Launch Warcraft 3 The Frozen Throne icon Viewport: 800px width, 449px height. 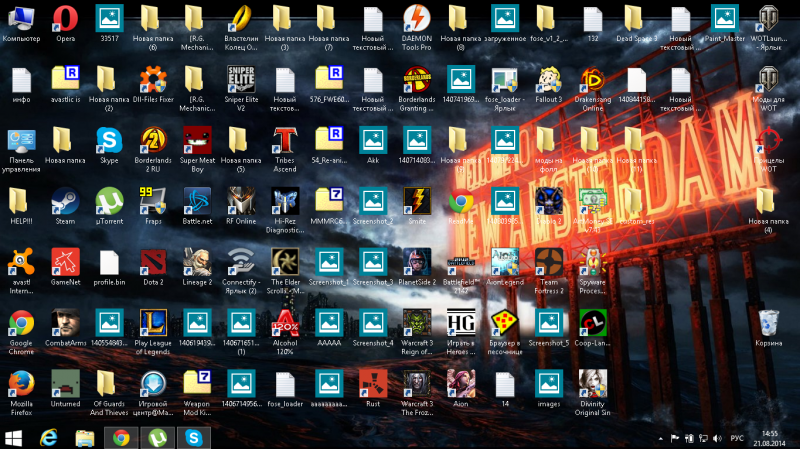tap(417, 384)
